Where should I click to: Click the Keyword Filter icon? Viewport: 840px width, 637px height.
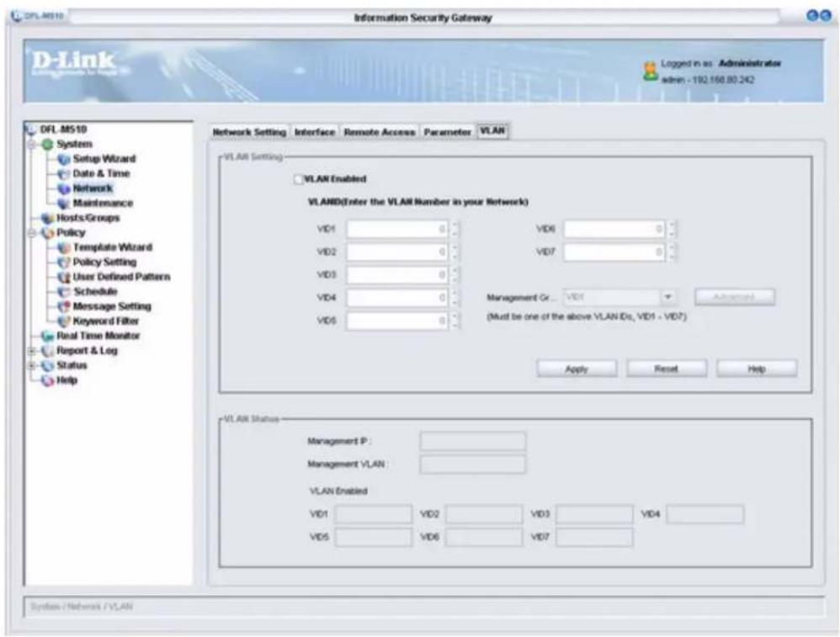(64, 321)
